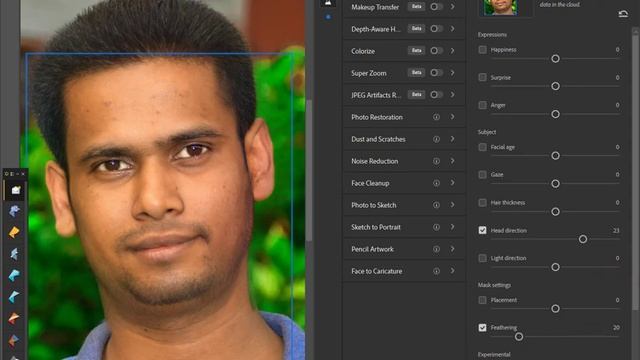This screenshot has width=640, height=360.
Task: Expand Depth-Aware Haze with its chevron
Action: pyautogui.click(x=453, y=29)
